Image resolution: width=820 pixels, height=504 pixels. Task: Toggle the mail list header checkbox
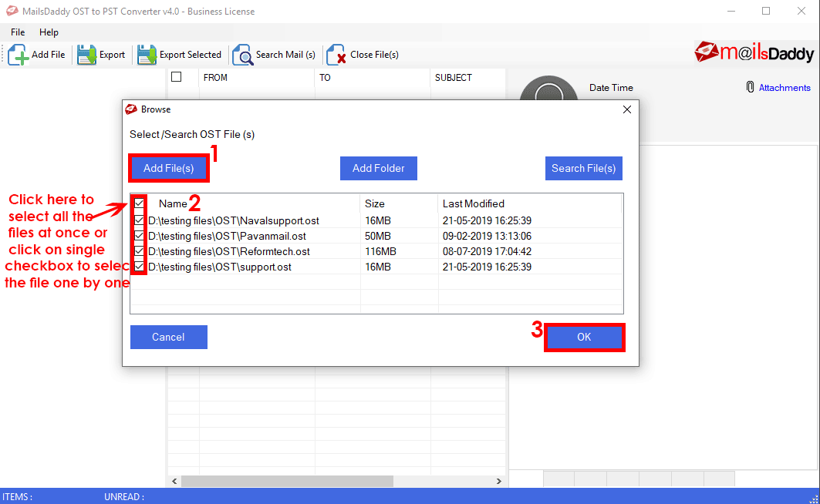tap(176, 77)
